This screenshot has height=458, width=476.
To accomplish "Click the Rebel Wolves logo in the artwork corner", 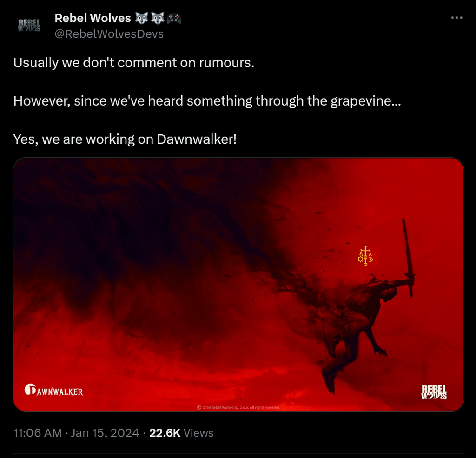I will pos(434,392).
